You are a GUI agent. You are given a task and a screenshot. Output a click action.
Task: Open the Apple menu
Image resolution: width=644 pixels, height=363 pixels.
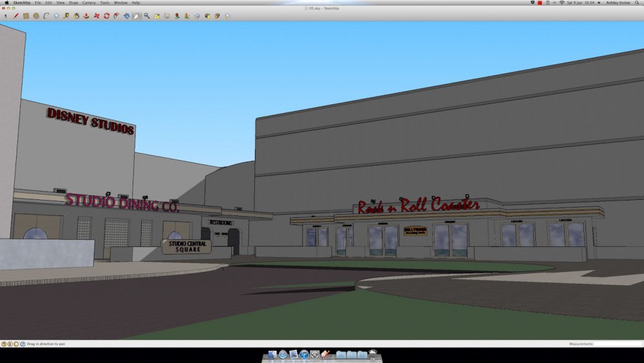[6, 3]
